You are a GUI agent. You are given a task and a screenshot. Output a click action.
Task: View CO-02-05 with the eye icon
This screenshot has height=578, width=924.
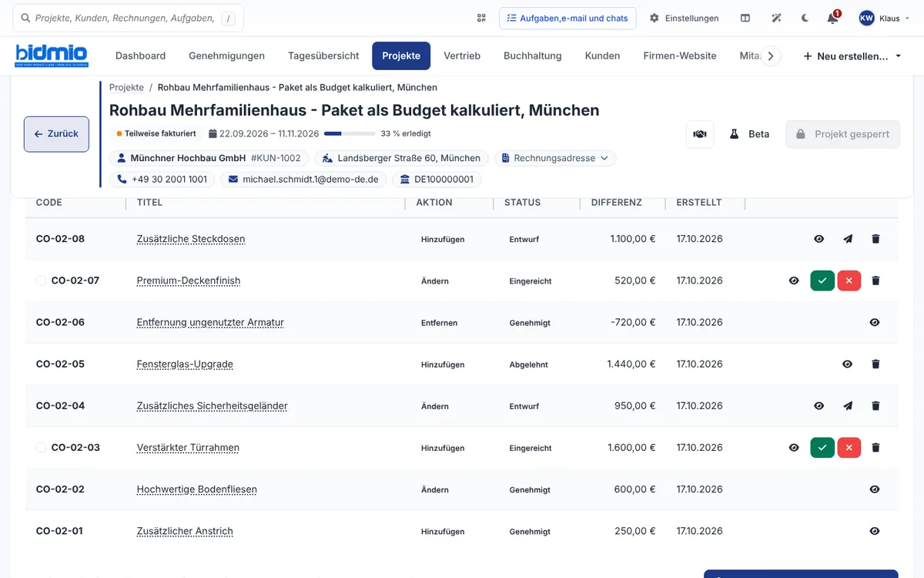tap(848, 365)
